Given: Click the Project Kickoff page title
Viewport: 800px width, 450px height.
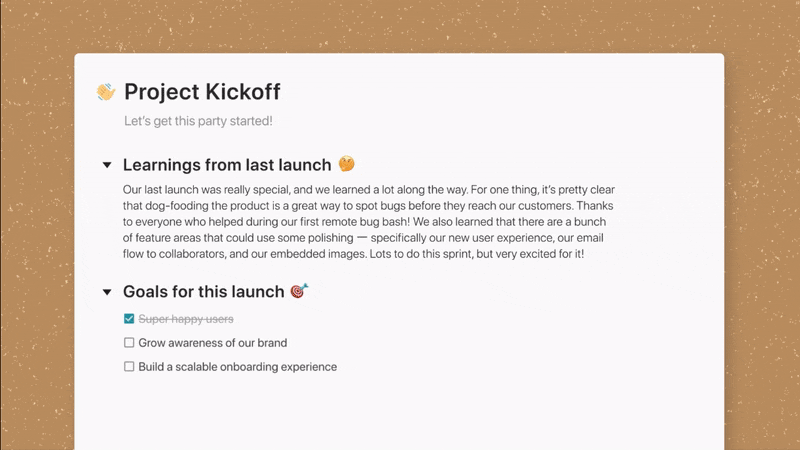Looking at the screenshot, I should tap(202, 92).
